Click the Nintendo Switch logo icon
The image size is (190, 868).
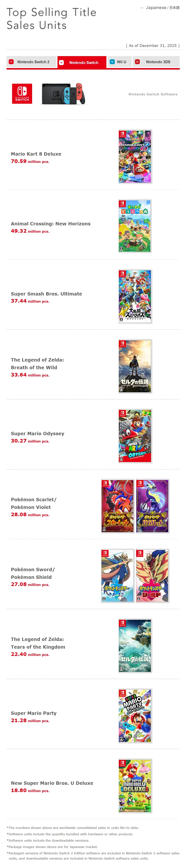(22, 94)
